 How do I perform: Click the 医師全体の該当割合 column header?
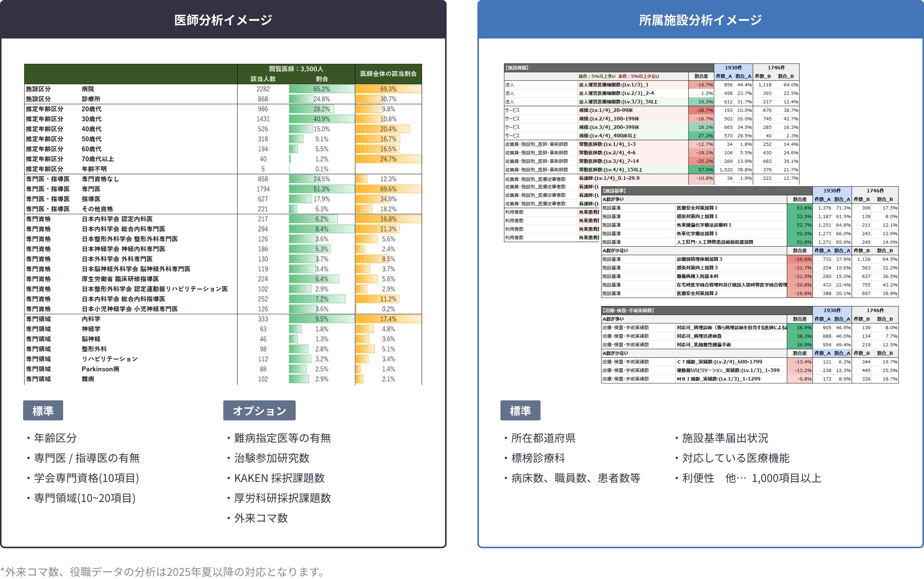(x=388, y=74)
